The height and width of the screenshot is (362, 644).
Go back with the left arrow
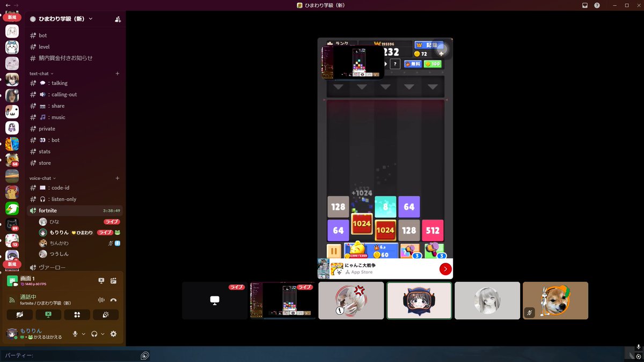click(x=8, y=5)
